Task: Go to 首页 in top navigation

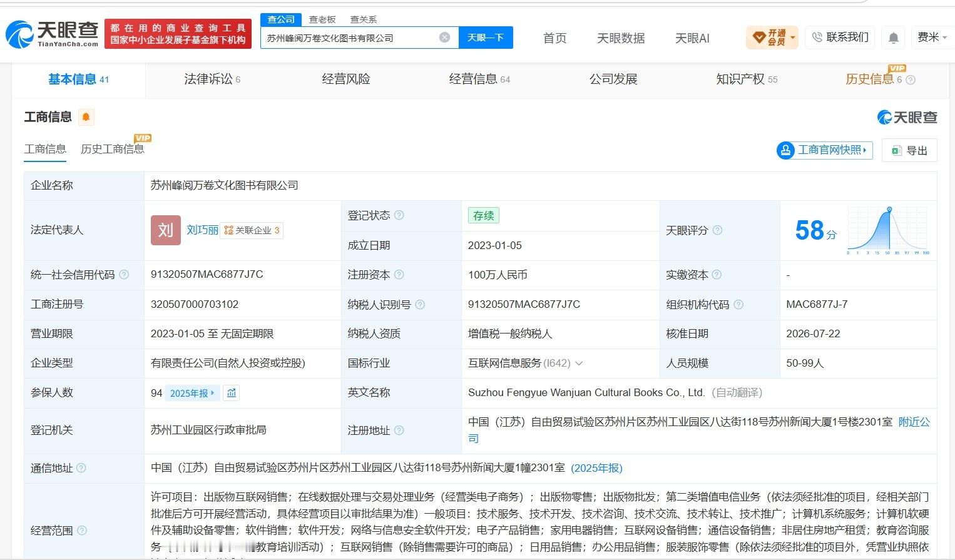Action: (x=555, y=38)
